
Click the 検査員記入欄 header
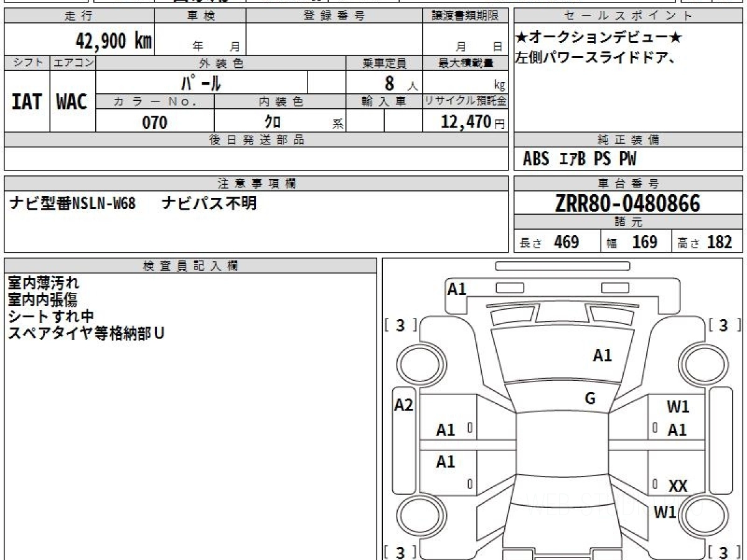coord(190,265)
